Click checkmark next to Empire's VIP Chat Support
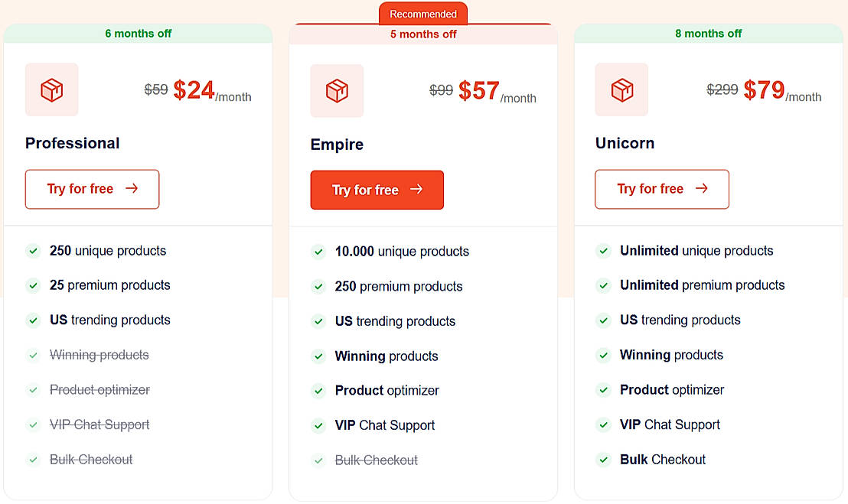 coord(318,425)
